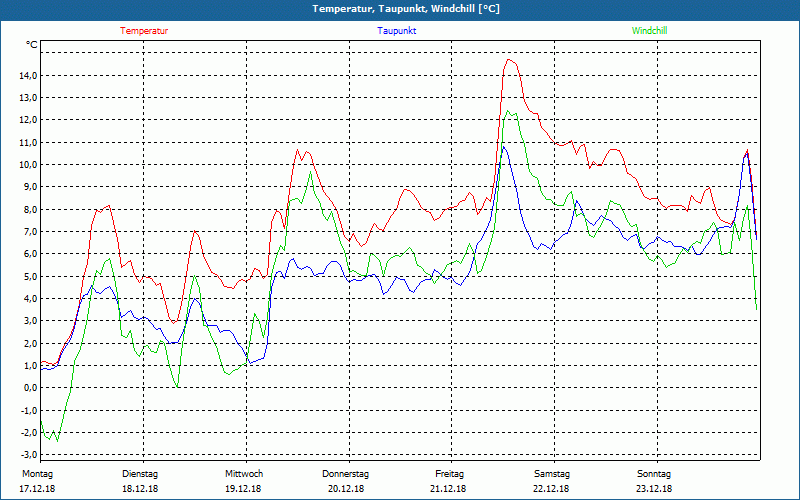Click the °C axis unit label
The height and width of the screenshot is (500, 800).
[32, 45]
